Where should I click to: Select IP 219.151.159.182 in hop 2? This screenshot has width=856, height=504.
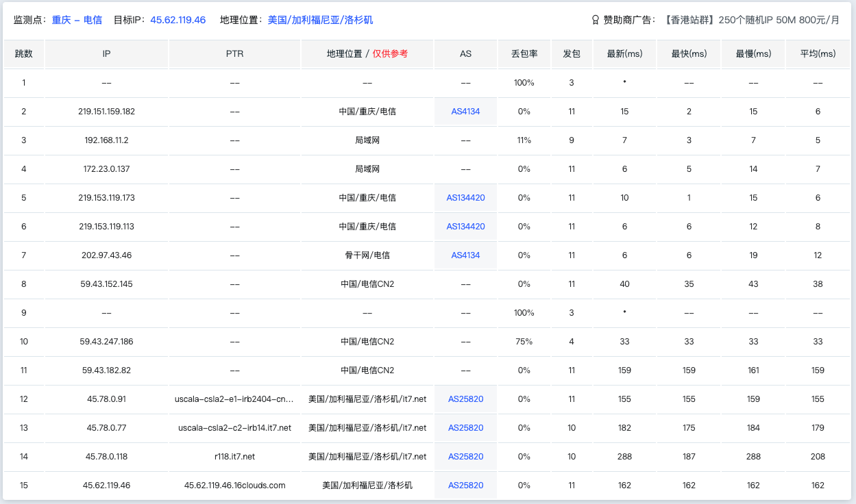point(106,111)
